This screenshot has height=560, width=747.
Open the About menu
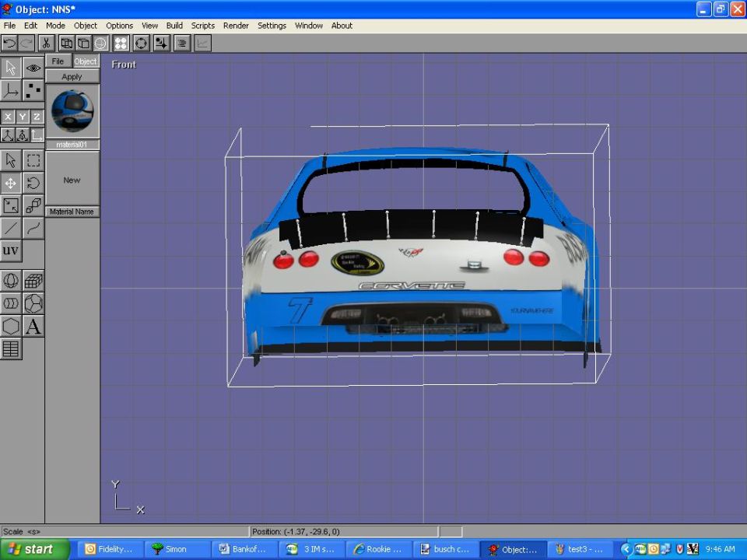[x=342, y=26]
